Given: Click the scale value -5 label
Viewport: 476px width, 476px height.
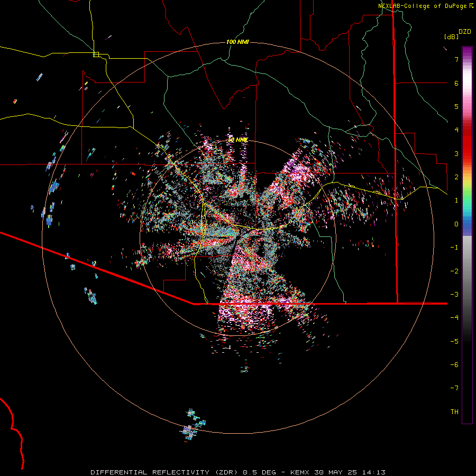Looking at the screenshot, I should pyautogui.click(x=454, y=341).
